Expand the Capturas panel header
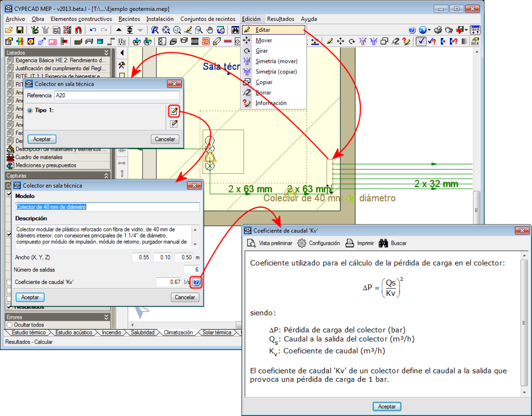This screenshot has height=416, width=532. tap(106, 176)
